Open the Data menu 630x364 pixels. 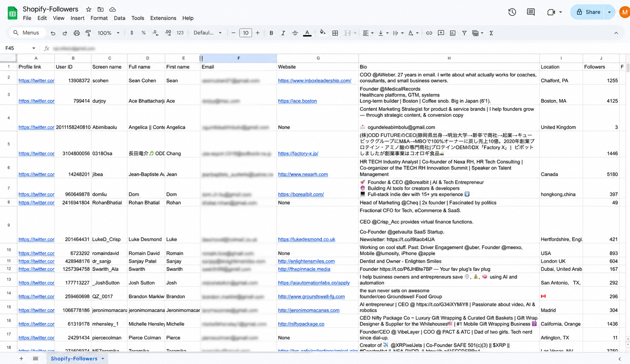tap(120, 18)
